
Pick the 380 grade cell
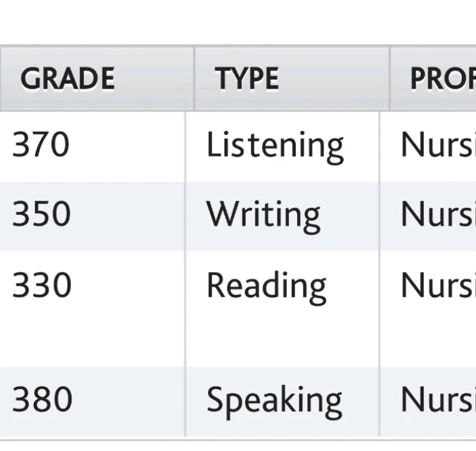click(41, 399)
